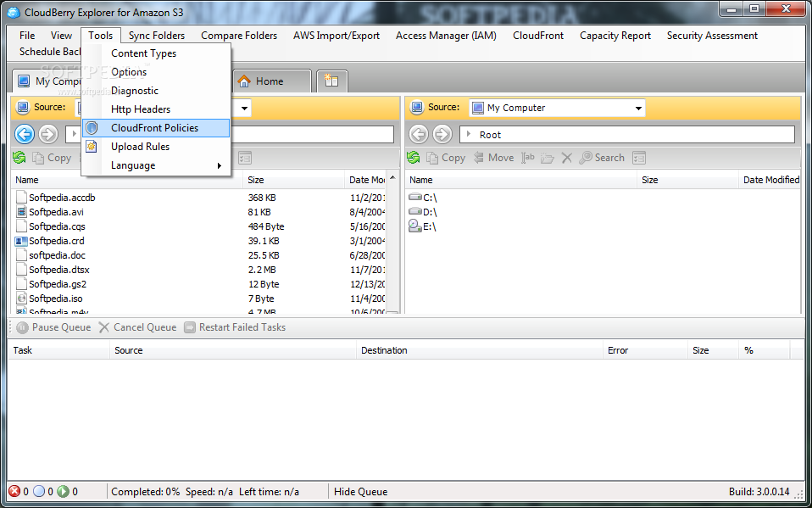Open the View menu
812x508 pixels.
coord(61,36)
